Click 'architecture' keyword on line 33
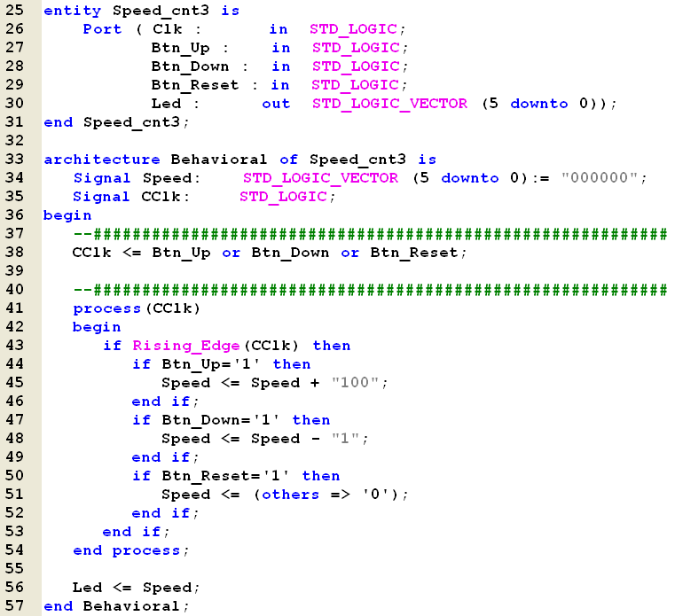This screenshot has height=616, width=675. (x=102, y=160)
